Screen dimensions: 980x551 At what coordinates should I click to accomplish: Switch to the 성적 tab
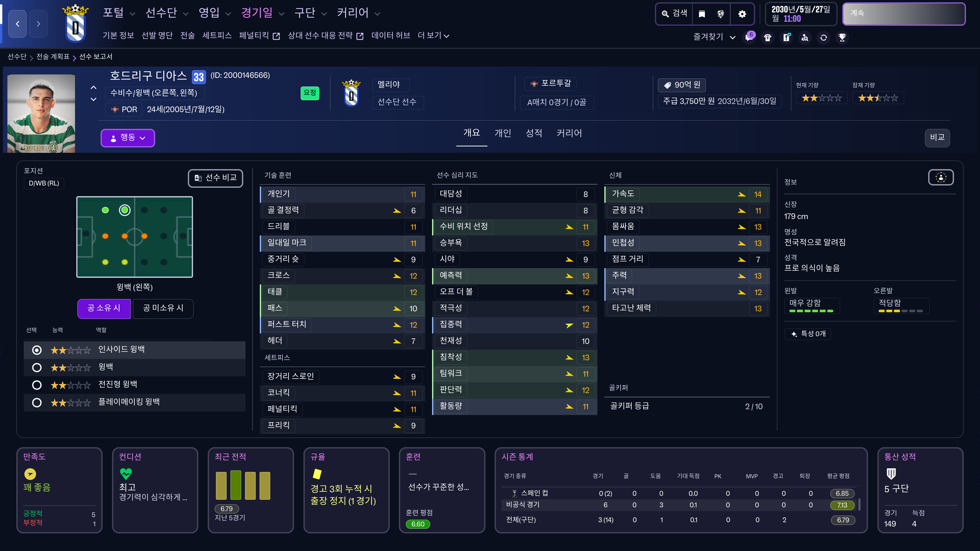point(534,133)
